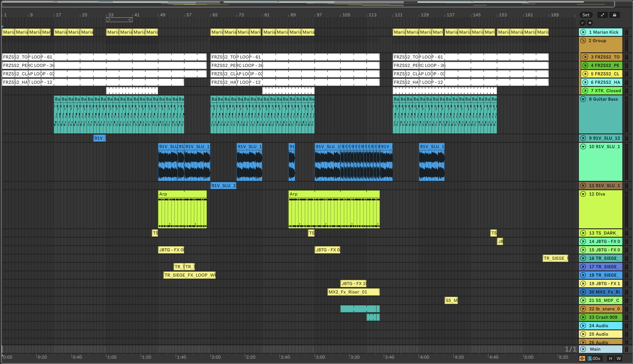This screenshot has height=364, width=633.
Task: Select the MX2_Fx_Riser_01 clip
Action: tap(353, 292)
